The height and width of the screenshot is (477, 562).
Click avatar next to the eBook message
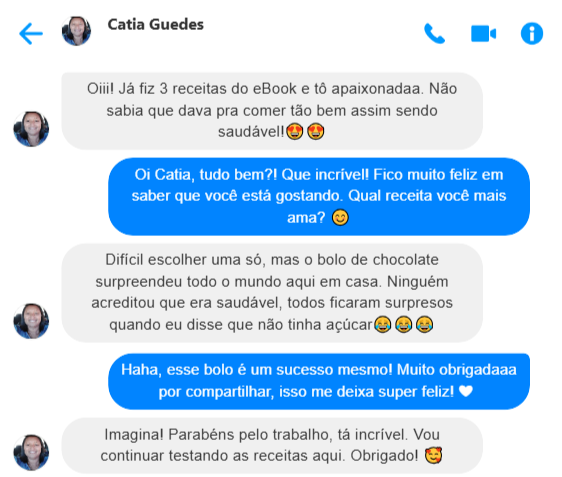tap(31, 129)
